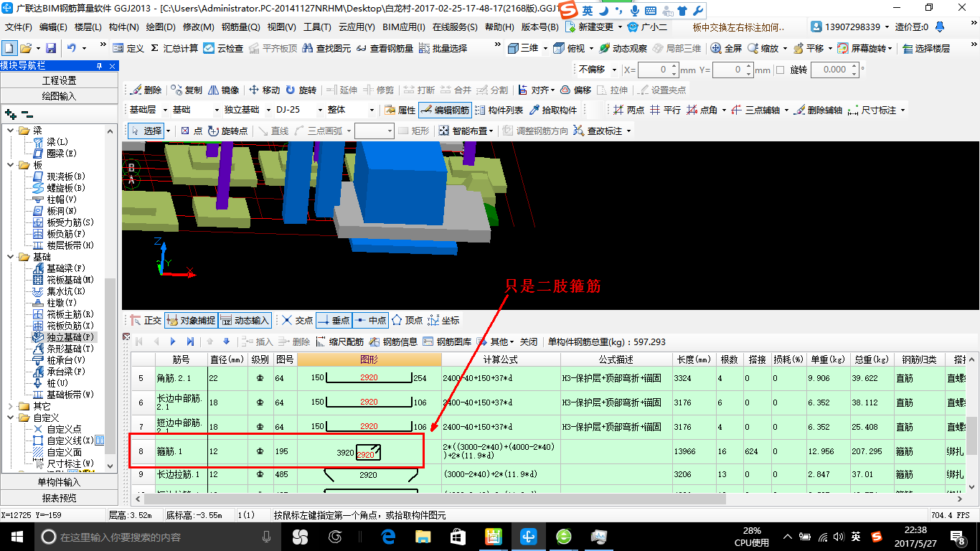This screenshot has height=551, width=980.
Task: Click 选择楼层 select floor
Action: coord(926,48)
